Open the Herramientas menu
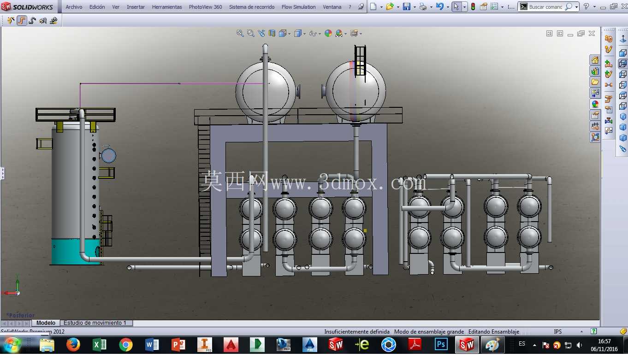The width and height of the screenshot is (628, 364). (x=167, y=7)
